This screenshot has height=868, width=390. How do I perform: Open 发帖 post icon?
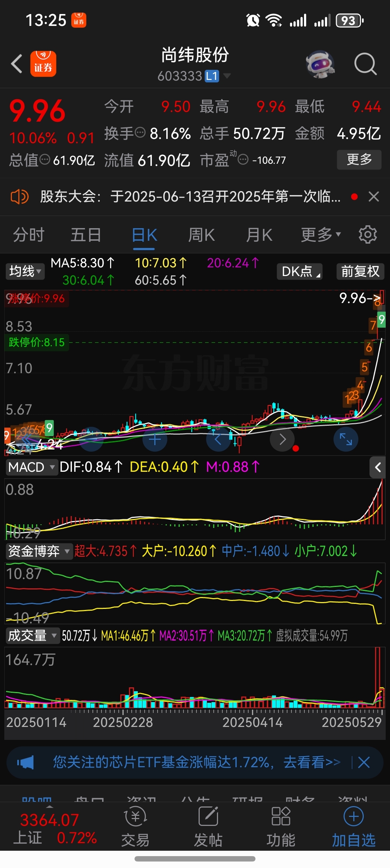coord(208,827)
